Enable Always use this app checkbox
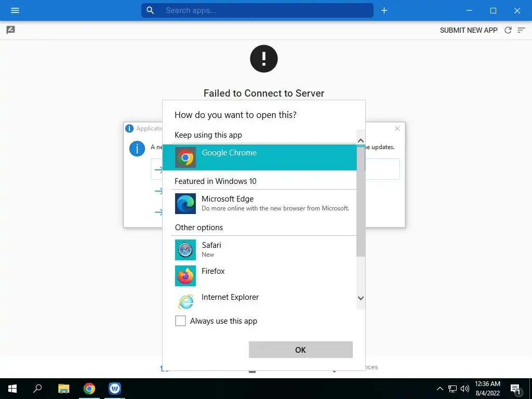The image size is (532, 399). click(180, 321)
